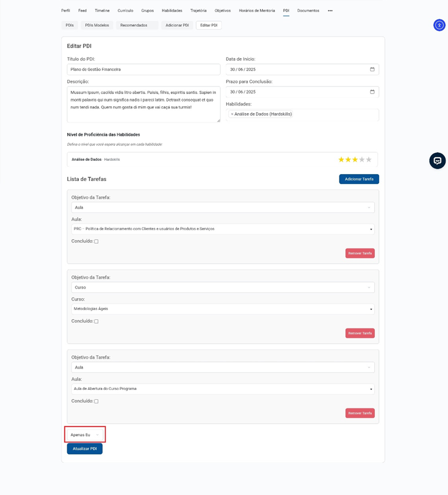Check Concluído for the third task

click(x=96, y=402)
